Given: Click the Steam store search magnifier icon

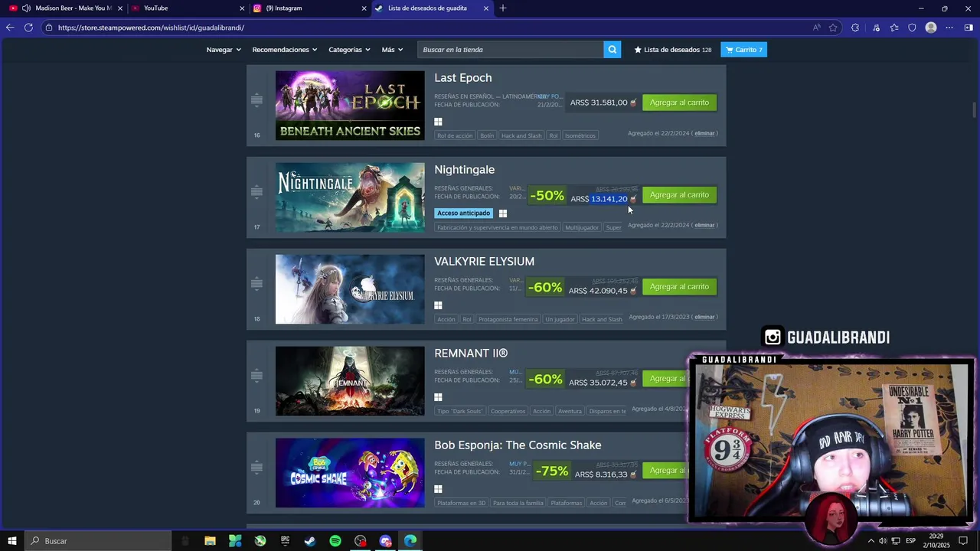Looking at the screenshot, I should click(x=612, y=50).
